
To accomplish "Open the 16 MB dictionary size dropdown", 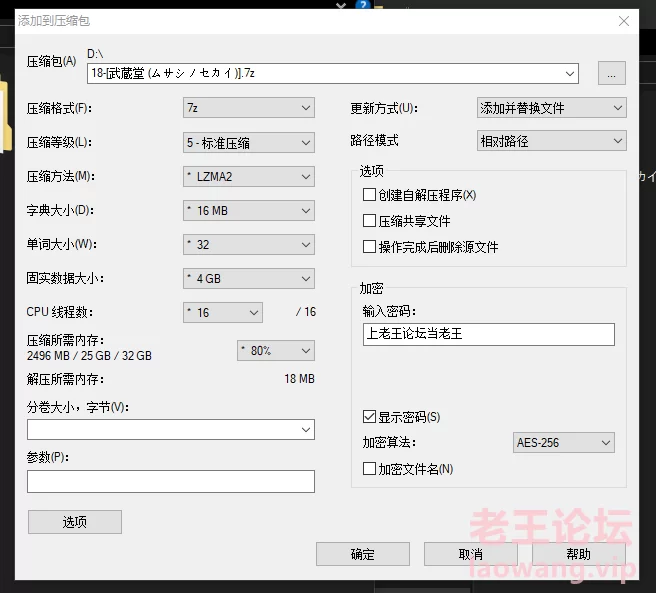I will pyautogui.click(x=249, y=211).
